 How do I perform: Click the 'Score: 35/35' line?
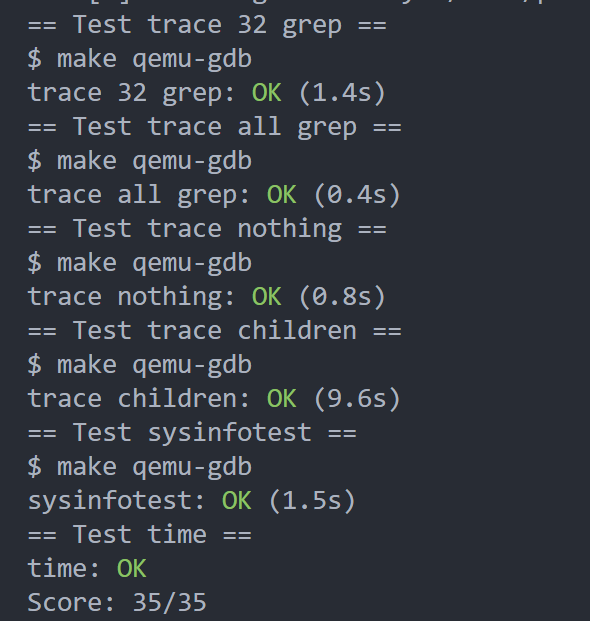coord(117,603)
